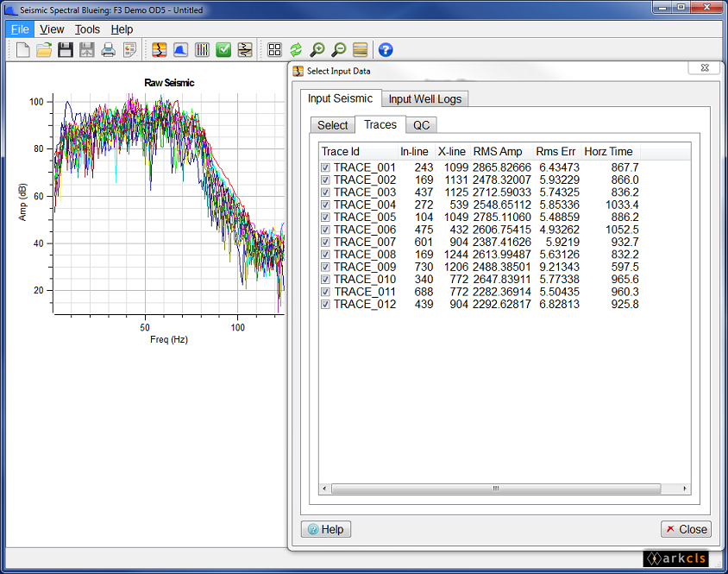Image resolution: width=728 pixels, height=574 pixels.
Task: Create a new project with the blank page icon
Action: [x=22, y=50]
